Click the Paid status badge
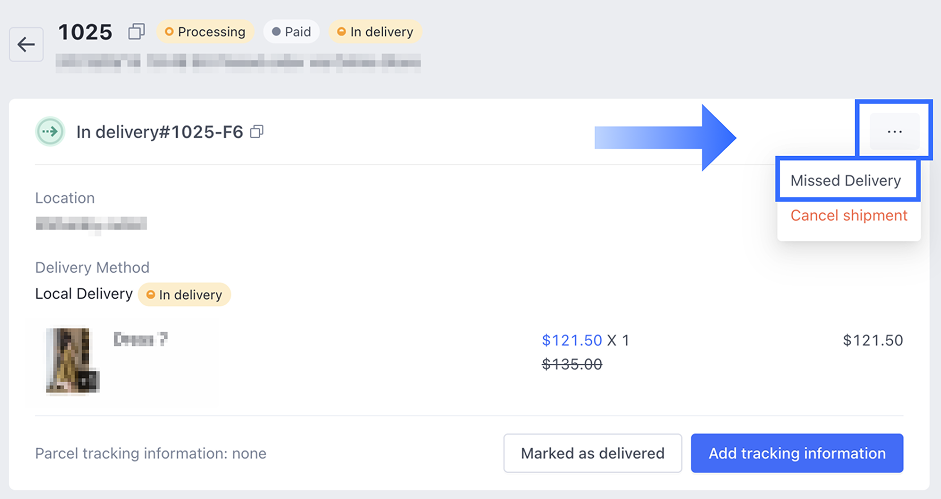 291,32
